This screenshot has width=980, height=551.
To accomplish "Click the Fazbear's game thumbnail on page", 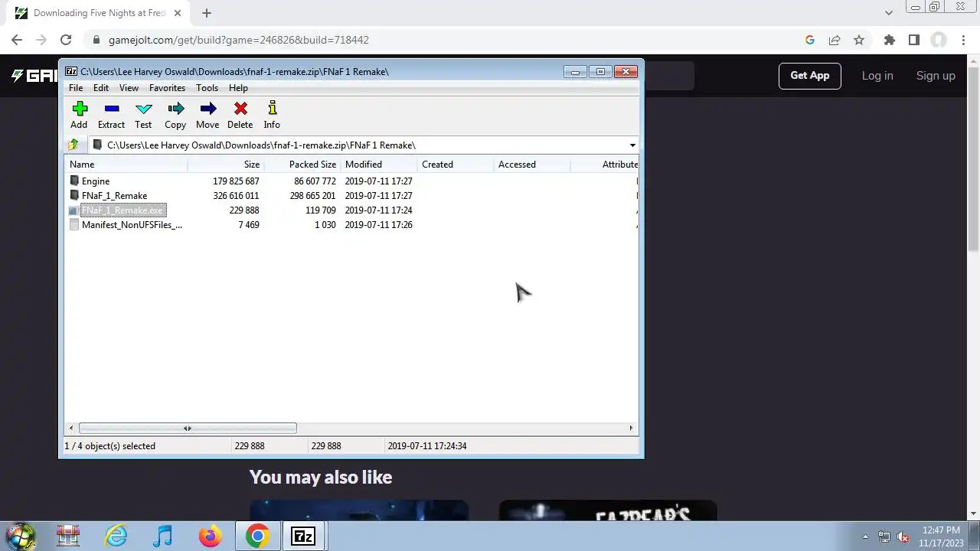I will [x=607, y=511].
